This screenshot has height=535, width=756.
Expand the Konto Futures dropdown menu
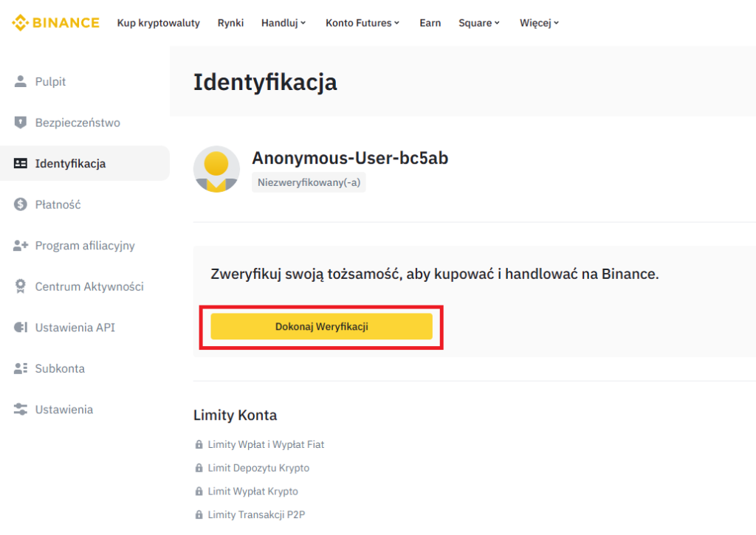(362, 23)
